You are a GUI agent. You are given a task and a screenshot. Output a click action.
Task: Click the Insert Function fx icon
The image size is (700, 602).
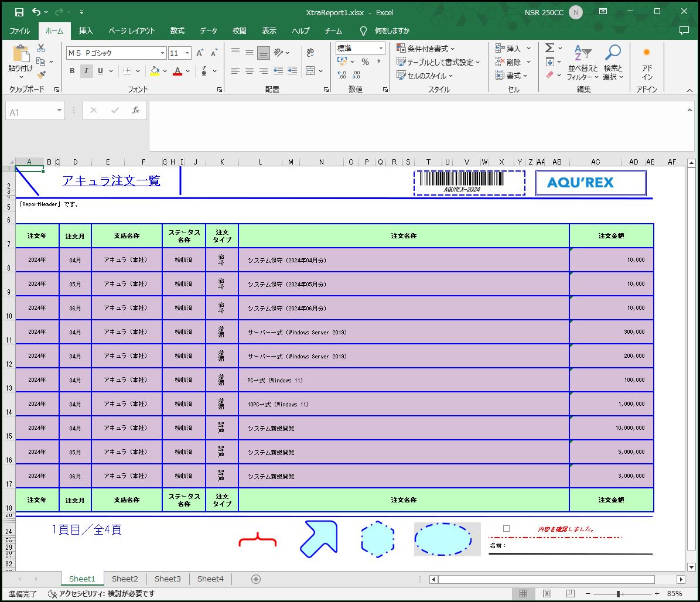(x=136, y=110)
